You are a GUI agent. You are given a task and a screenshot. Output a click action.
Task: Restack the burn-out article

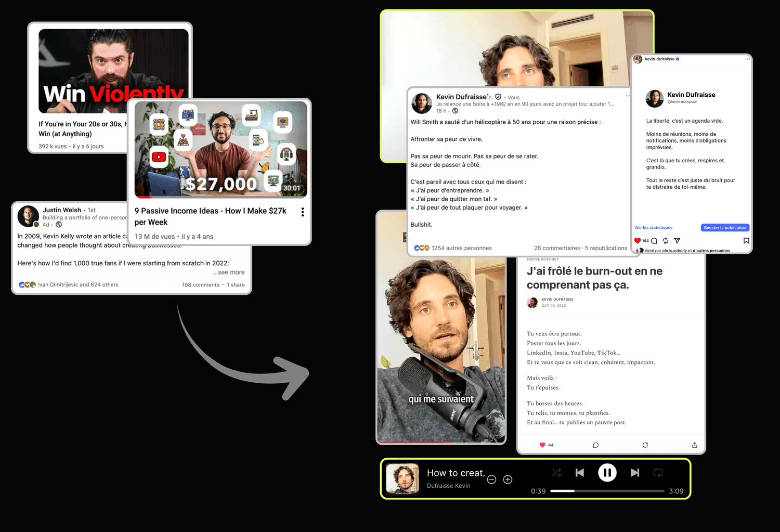[645, 445]
